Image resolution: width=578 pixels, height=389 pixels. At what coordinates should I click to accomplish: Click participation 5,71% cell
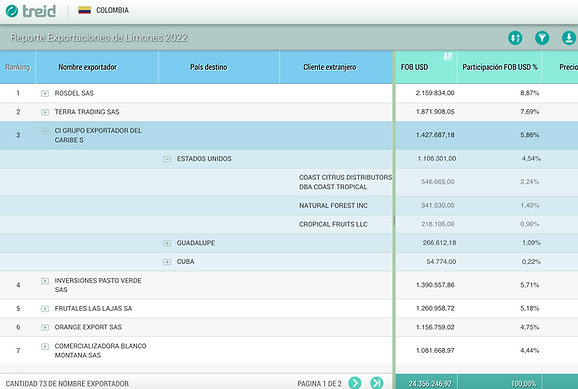pos(529,285)
